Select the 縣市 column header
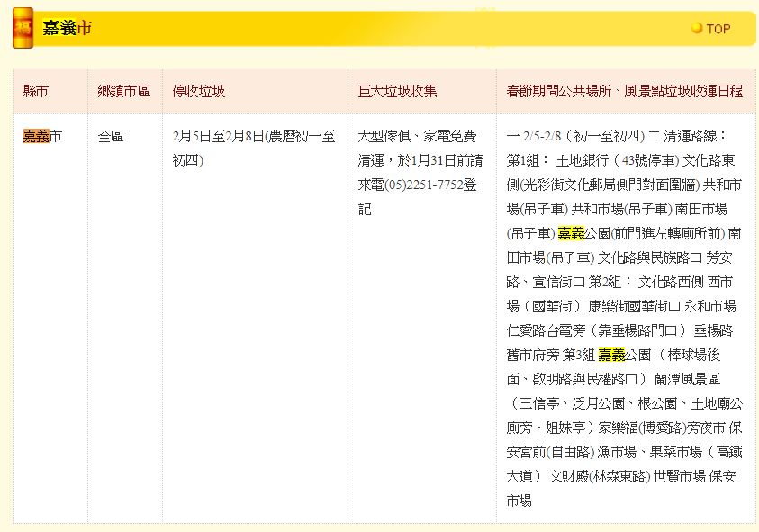 pyautogui.click(x=36, y=91)
